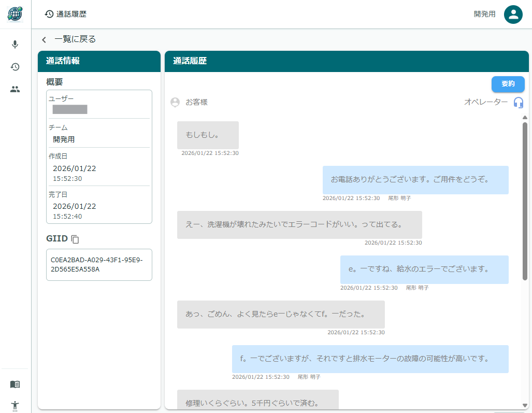Open the user account avatar menu
This screenshot has width=532, height=413.
pos(513,15)
